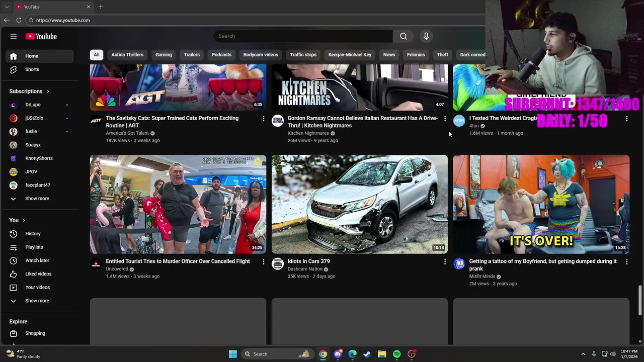Open the options menu for Entitled Tourist video
The height and width of the screenshot is (362, 644).
pos(263,262)
